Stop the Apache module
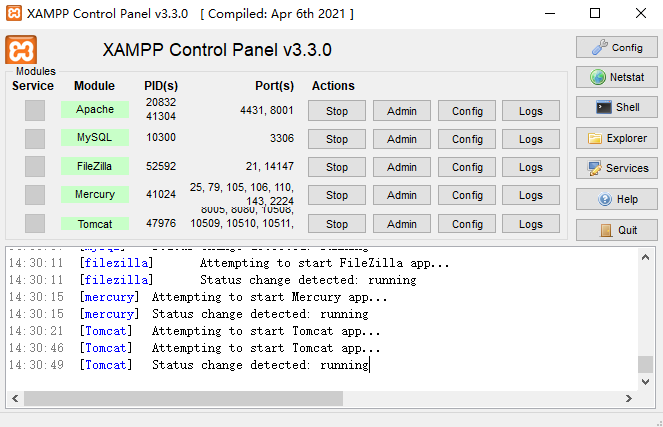Image resolution: width=663 pixels, height=427 pixels. point(337,111)
